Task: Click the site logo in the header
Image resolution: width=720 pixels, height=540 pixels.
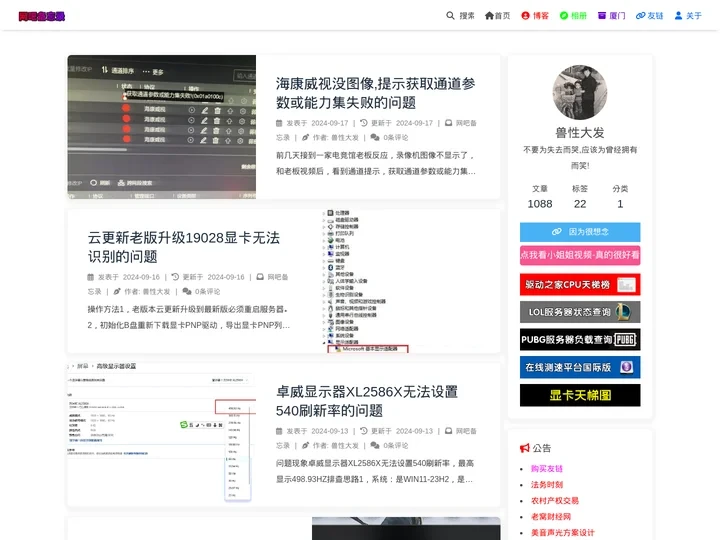Action: pos(42,16)
